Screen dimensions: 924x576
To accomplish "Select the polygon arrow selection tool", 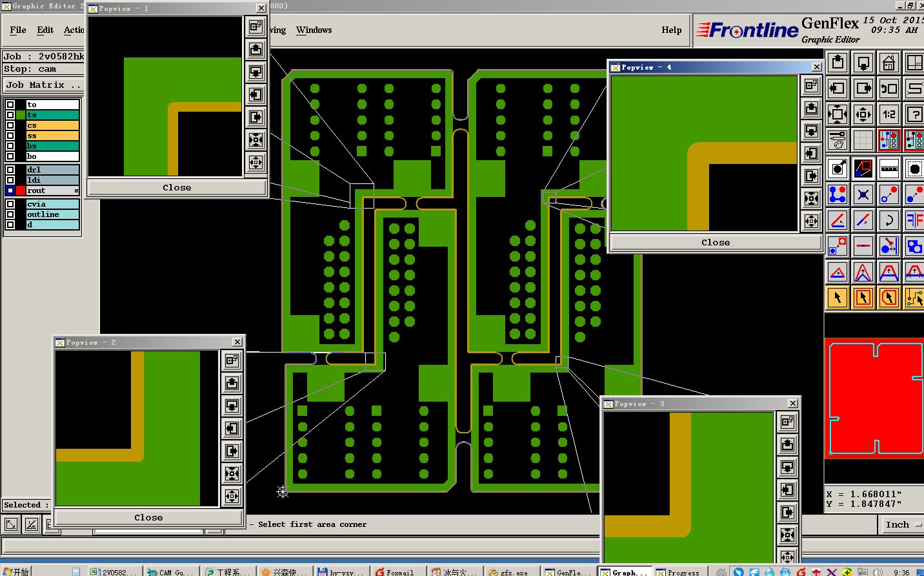I will point(889,298).
